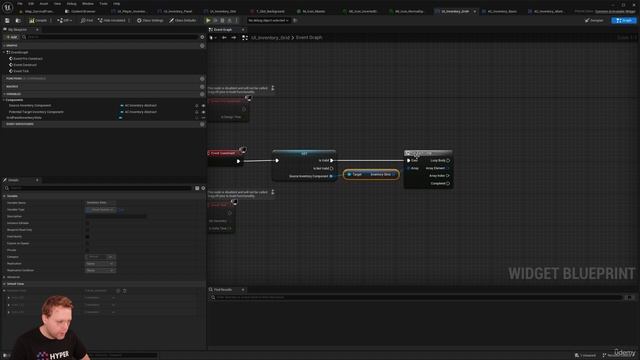
Task: Click the Add button in My Blueprint
Action: tap(11, 37)
